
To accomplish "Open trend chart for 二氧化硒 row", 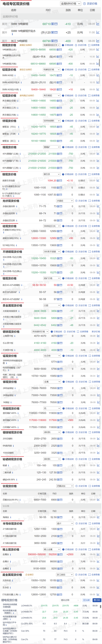I will (98, 472).
